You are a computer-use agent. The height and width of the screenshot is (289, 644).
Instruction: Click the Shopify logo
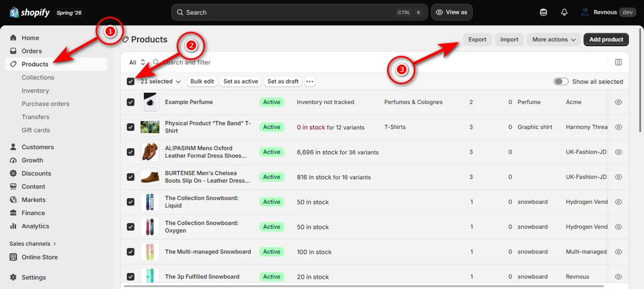click(x=30, y=12)
